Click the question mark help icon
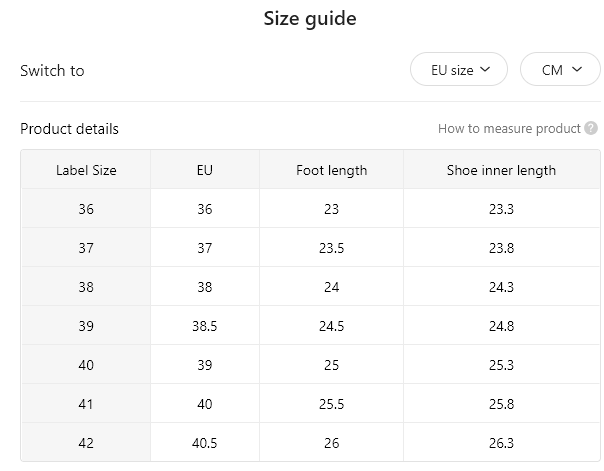 tap(591, 128)
